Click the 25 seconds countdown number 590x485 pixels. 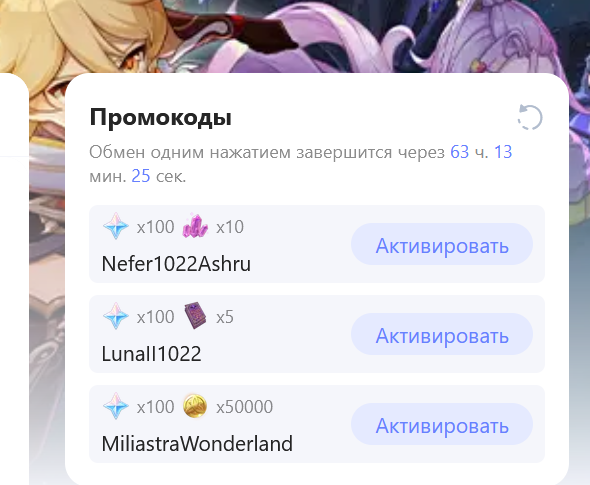(x=141, y=176)
